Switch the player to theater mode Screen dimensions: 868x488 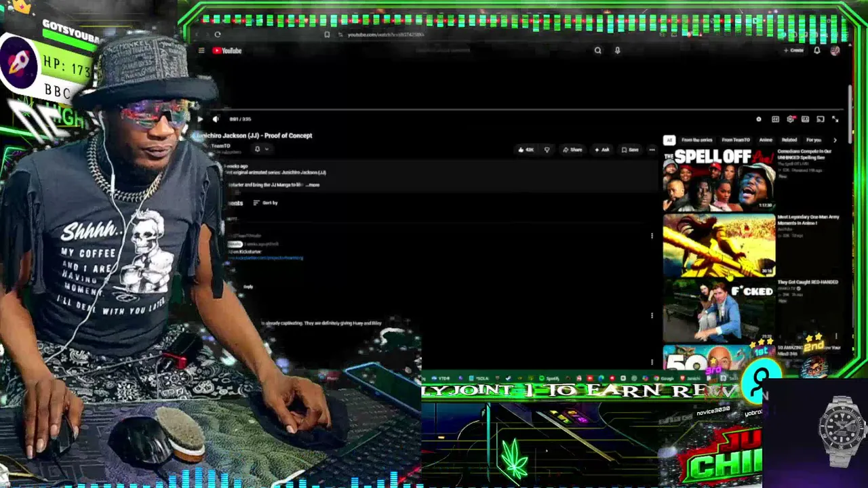805,119
